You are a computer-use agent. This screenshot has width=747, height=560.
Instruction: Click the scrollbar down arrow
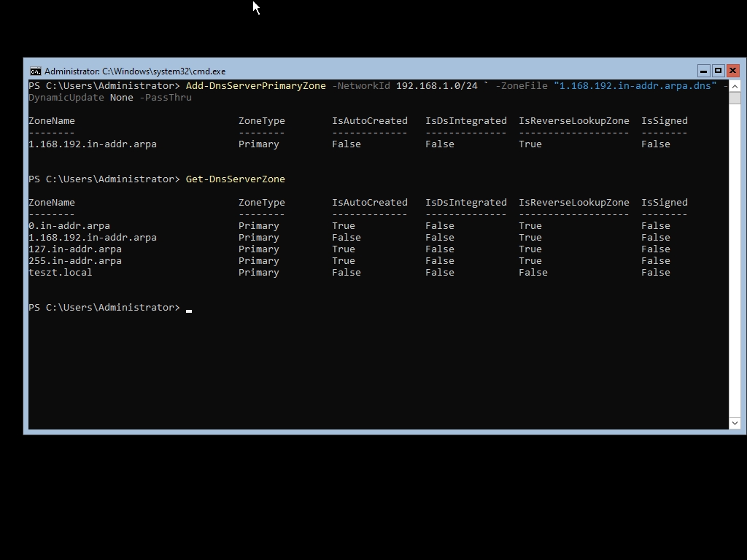(x=735, y=423)
